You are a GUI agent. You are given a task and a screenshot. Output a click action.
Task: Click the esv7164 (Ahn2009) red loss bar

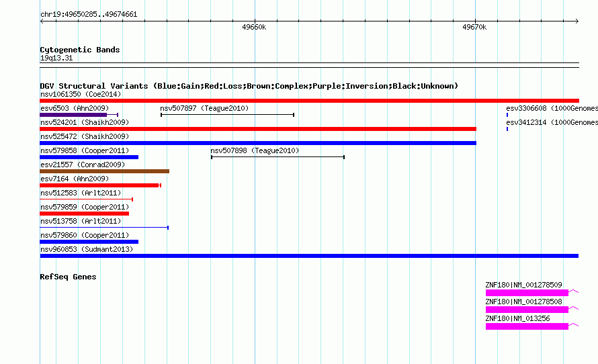coord(100,185)
